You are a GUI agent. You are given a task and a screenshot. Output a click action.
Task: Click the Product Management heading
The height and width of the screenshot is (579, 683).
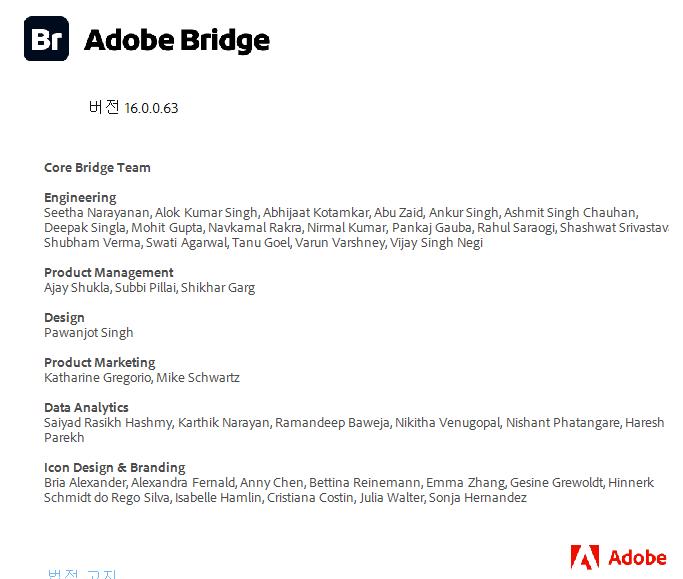coord(108,272)
